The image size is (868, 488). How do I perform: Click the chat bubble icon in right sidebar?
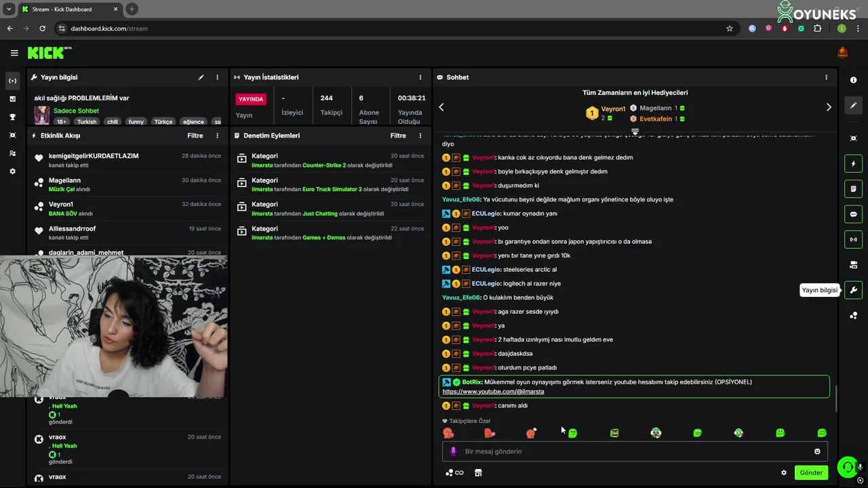click(x=853, y=214)
